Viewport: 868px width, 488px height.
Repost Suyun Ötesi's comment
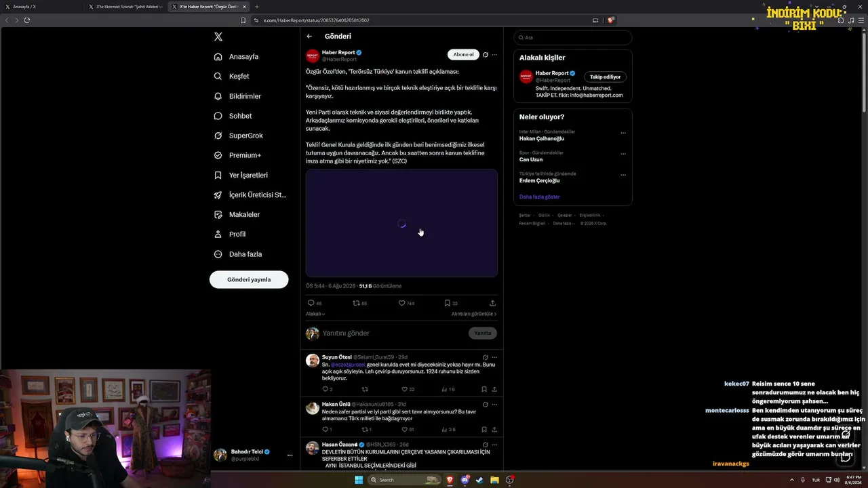(365, 389)
